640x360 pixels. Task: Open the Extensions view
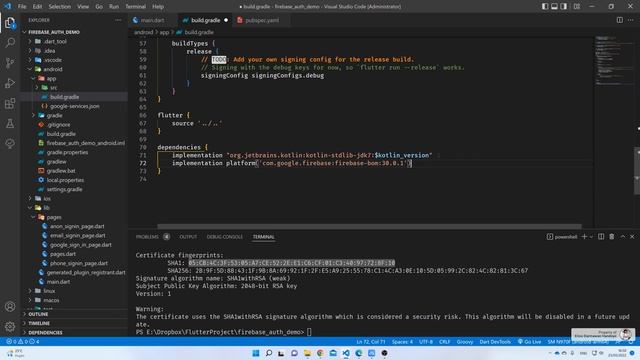[x=10, y=103]
